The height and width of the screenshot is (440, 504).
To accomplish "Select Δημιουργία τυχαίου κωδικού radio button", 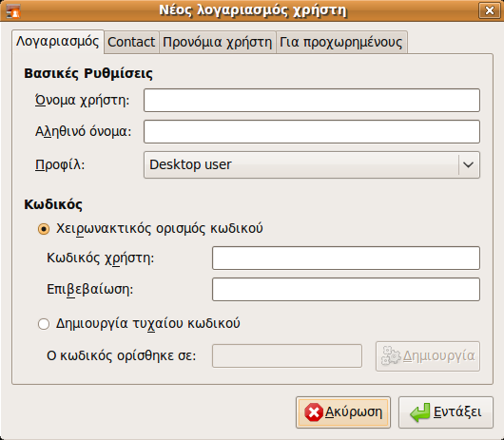I will (44, 324).
